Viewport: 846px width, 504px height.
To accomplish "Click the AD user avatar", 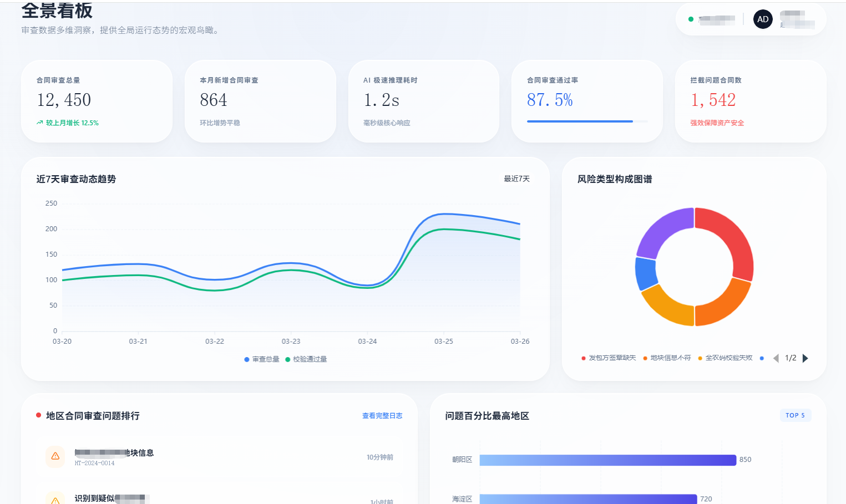I will (763, 19).
